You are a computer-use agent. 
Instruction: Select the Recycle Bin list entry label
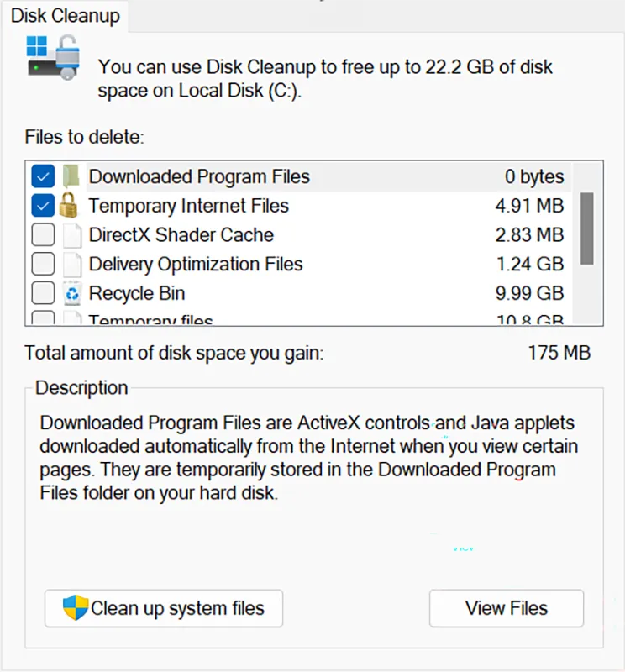pos(137,294)
